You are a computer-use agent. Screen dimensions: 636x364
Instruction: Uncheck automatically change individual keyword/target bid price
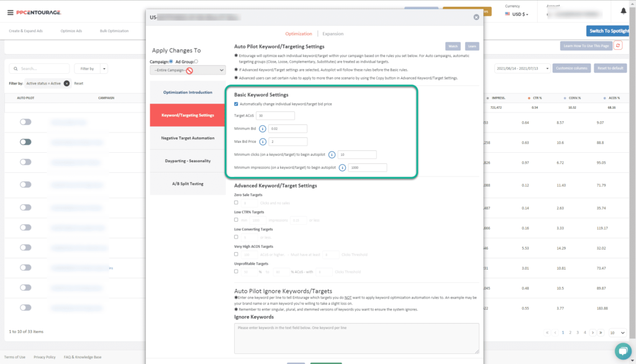237,104
